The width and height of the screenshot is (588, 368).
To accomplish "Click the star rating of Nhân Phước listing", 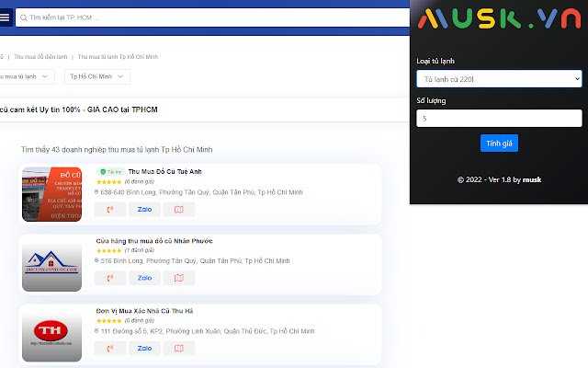I will [109, 250].
